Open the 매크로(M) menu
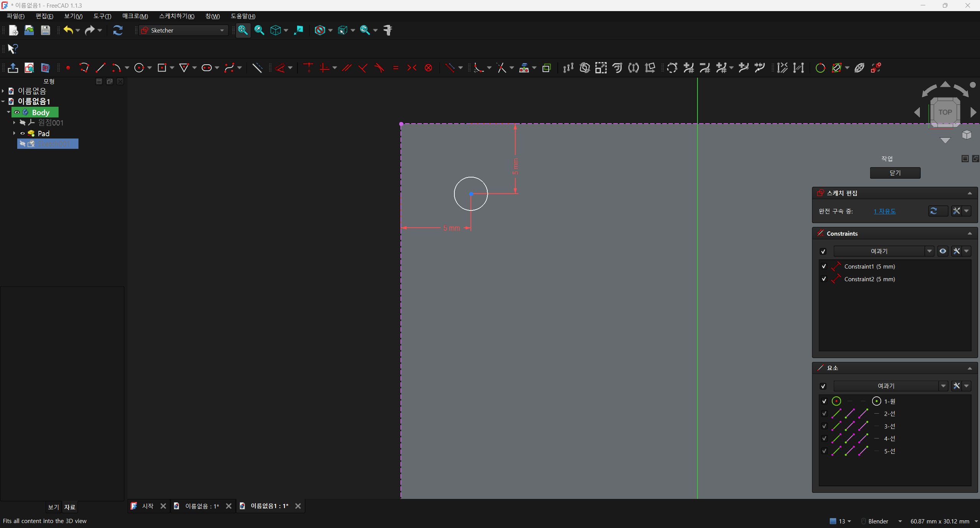Viewport: 980px width, 528px height. point(135,16)
